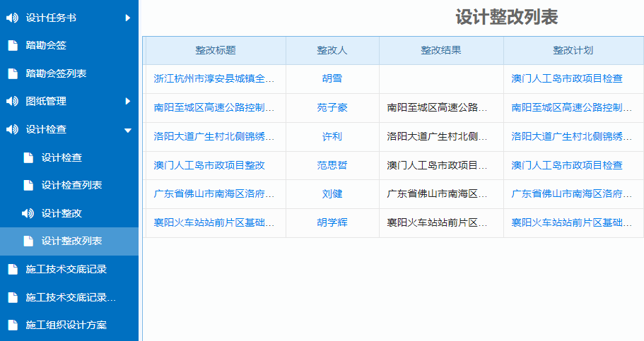Viewport: 644px width, 341px height.
Task: Click the document icon beside 施工组织设计方案
Action: pyautogui.click(x=12, y=325)
